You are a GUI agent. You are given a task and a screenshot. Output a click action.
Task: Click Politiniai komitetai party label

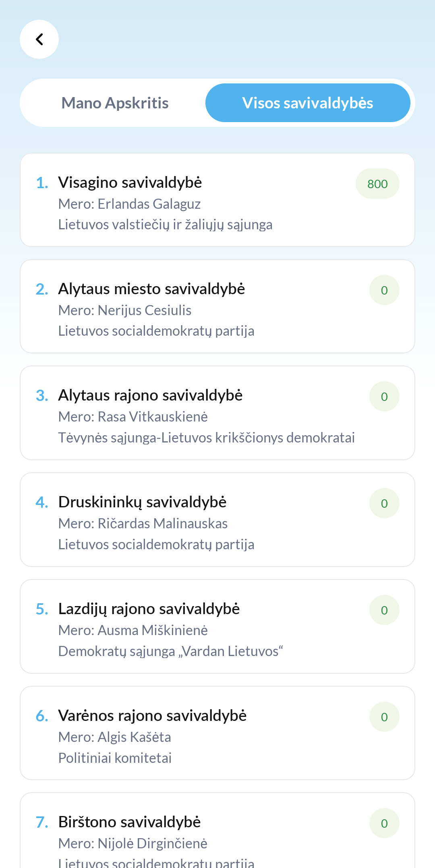115,758
